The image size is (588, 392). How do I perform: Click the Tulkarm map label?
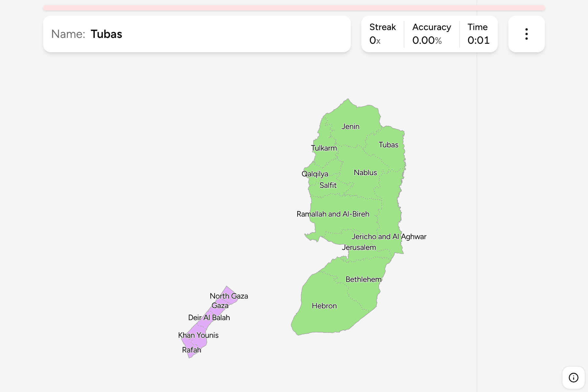click(324, 148)
